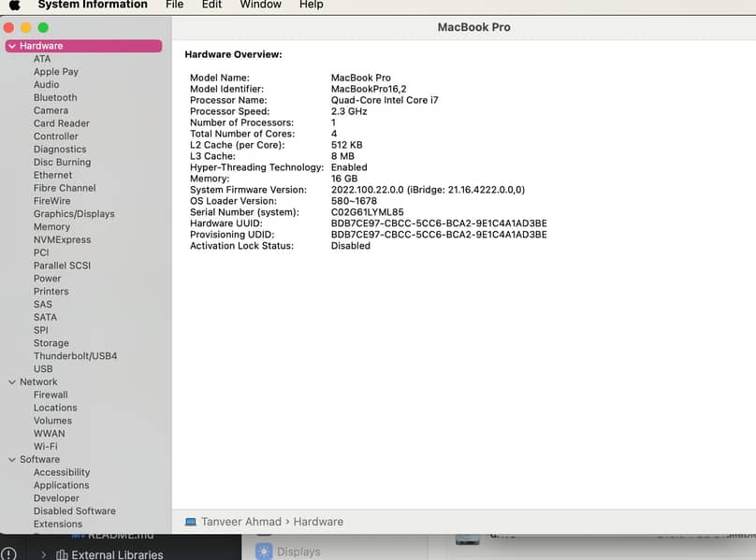Click the External Libraries library icon

coord(62,554)
